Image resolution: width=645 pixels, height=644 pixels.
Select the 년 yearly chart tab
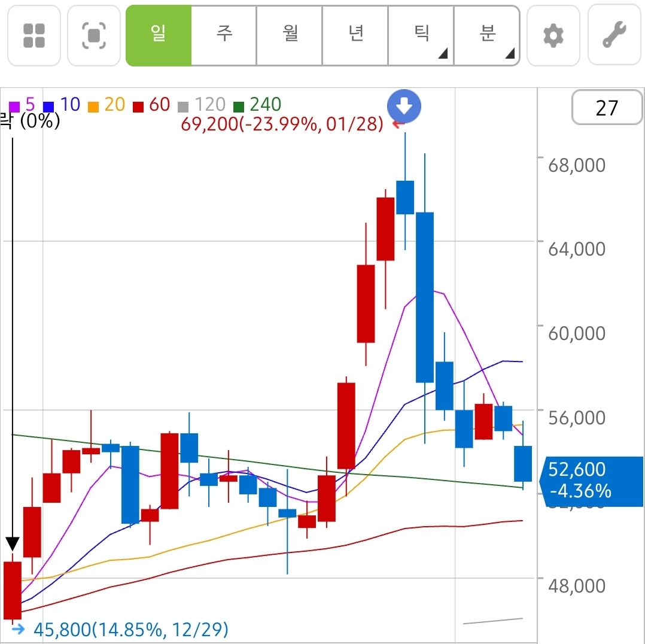(355, 35)
